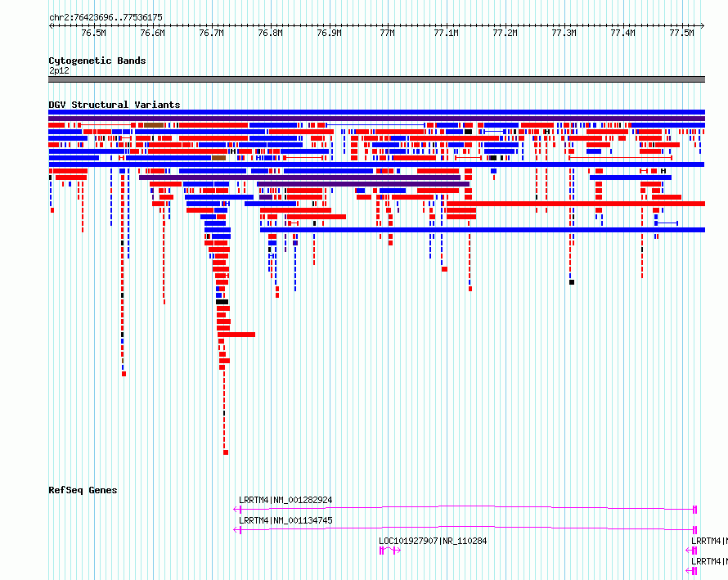The image size is (728, 580).
Task: Click the 76.6M scale tick label
Action: tap(152, 33)
